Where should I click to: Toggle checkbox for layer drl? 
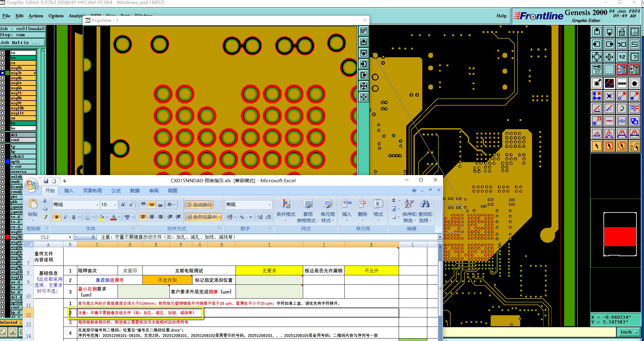point(3,135)
